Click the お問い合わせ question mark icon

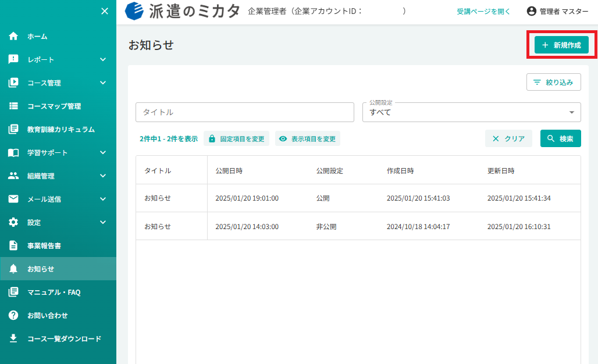click(13, 315)
